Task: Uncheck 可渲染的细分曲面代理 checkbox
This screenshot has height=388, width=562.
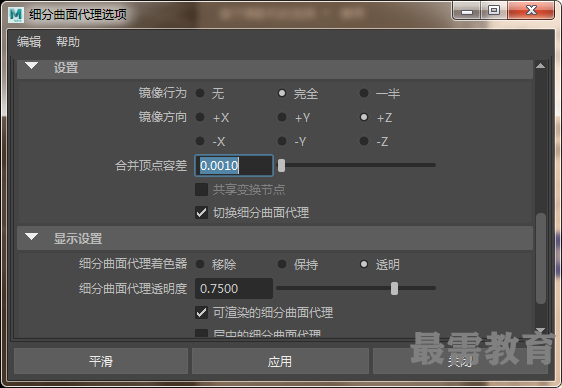Action: point(201,313)
